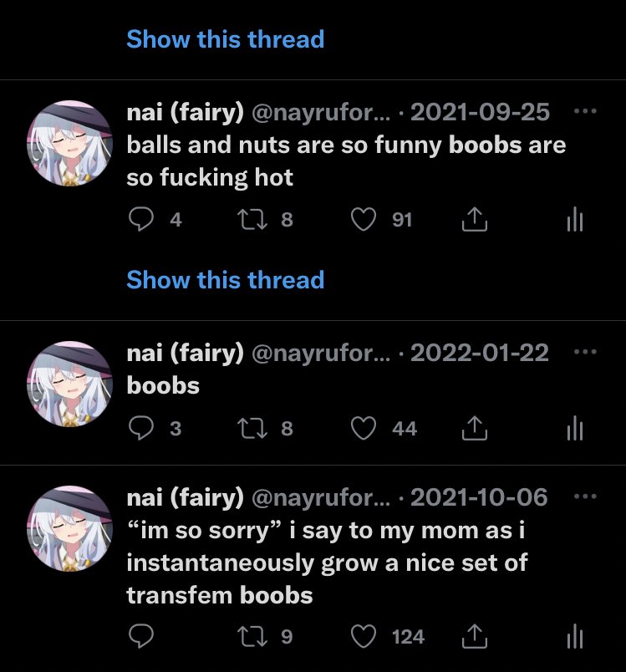Open more options for the 2021-10-06 tweet
The image size is (626, 672).
(585, 496)
